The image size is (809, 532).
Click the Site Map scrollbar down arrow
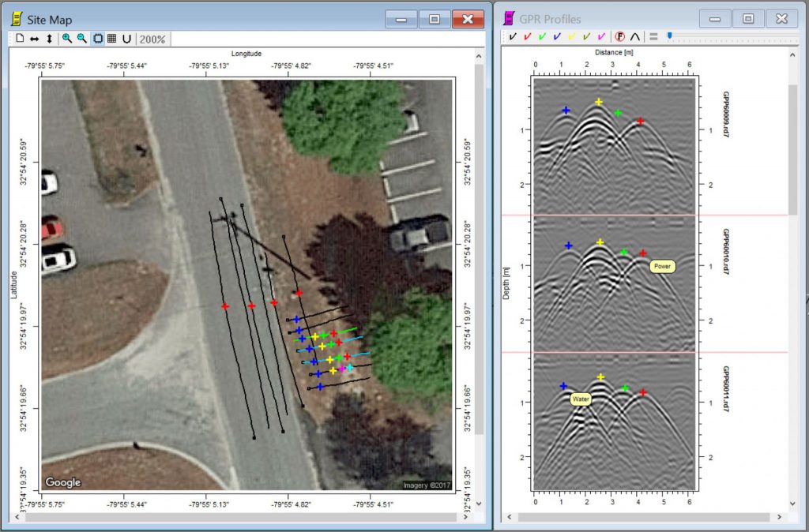(x=478, y=503)
